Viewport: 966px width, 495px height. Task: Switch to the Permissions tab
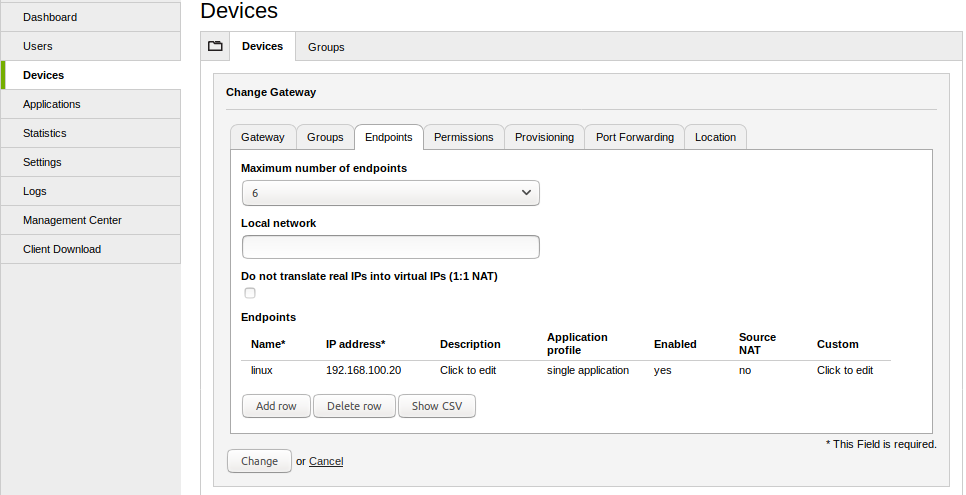(x=463, y=137)
